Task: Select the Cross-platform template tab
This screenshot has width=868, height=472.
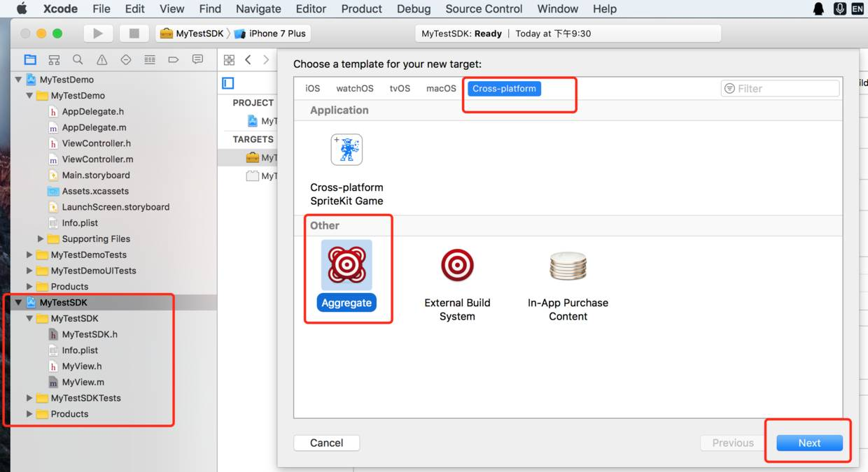Action: click(504, 88)
